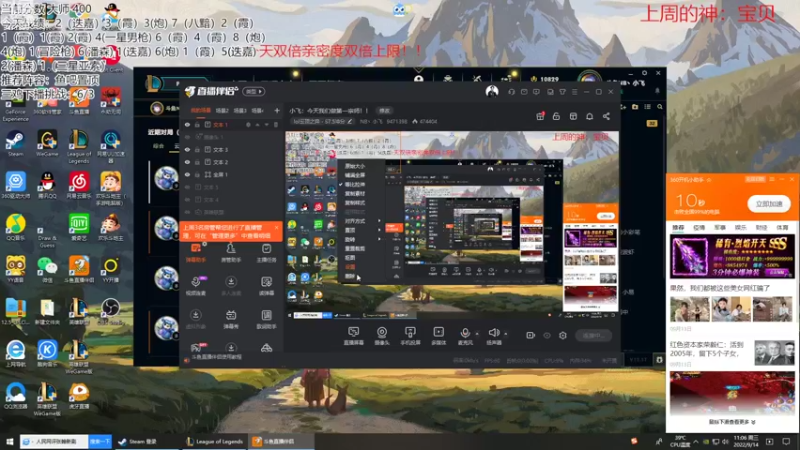Image resolution: width=800 pixels, height=450 pixels.
Task: Select the 娱乐 tab in 360 popup
Action: (x=740, y=227)
